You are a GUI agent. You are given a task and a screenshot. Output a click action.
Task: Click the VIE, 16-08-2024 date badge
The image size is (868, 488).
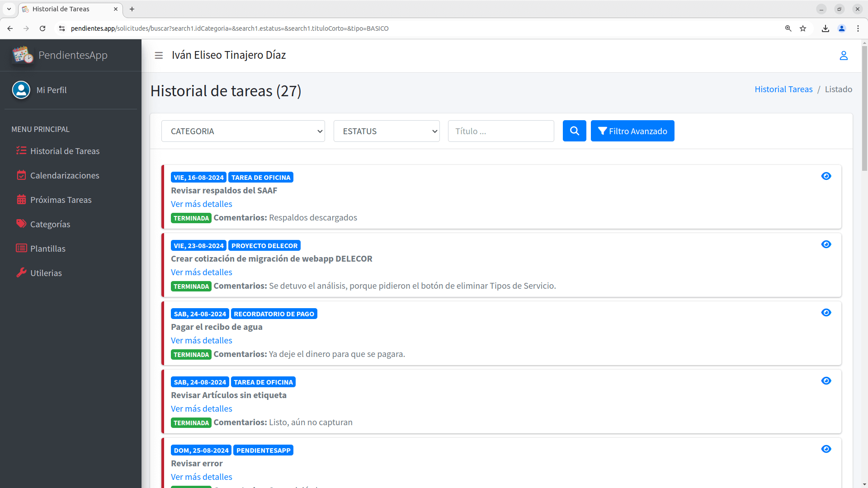(x=198, y=178)
